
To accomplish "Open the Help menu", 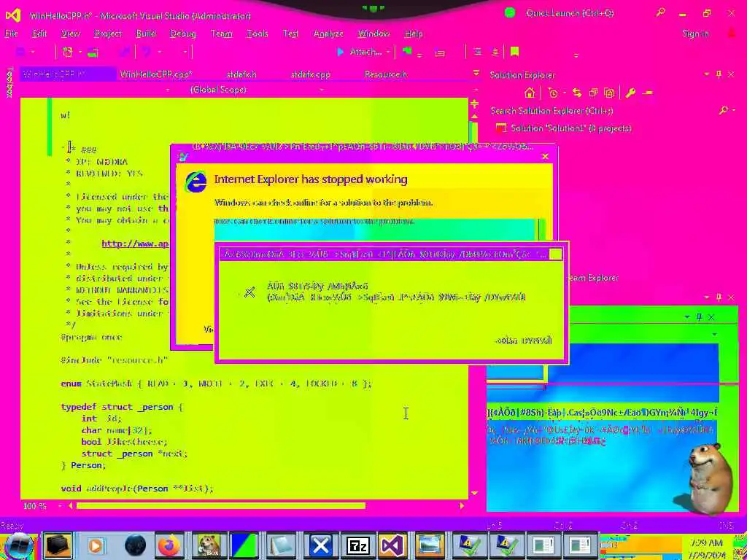I will point(414,34).
